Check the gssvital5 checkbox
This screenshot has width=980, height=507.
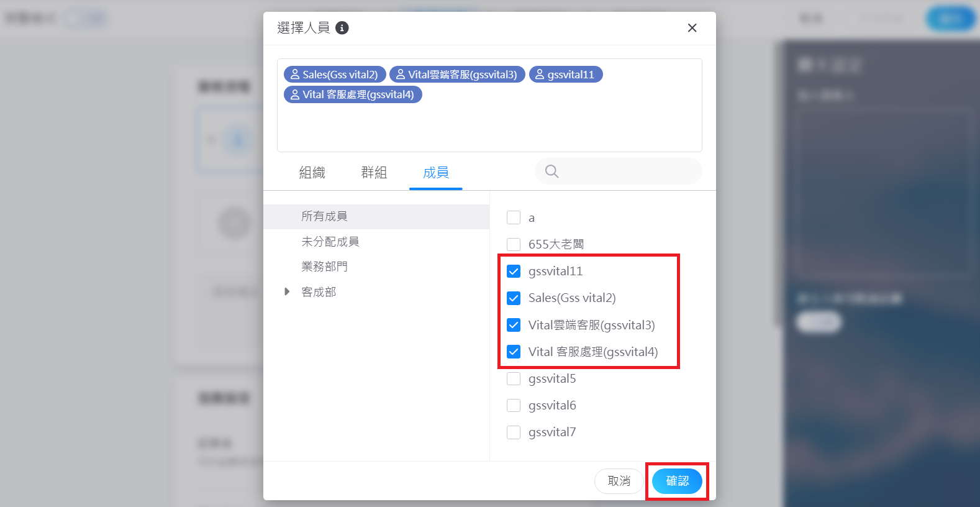click(x=514, y=378)
